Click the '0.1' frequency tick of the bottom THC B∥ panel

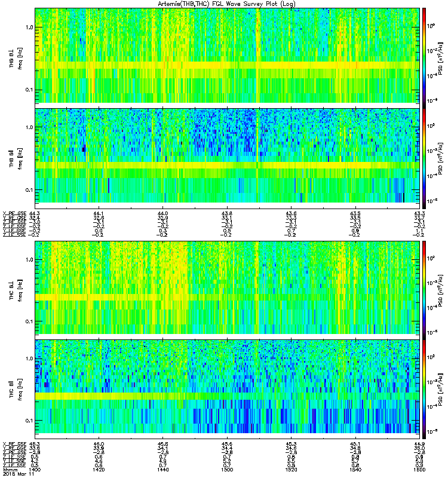29,421
